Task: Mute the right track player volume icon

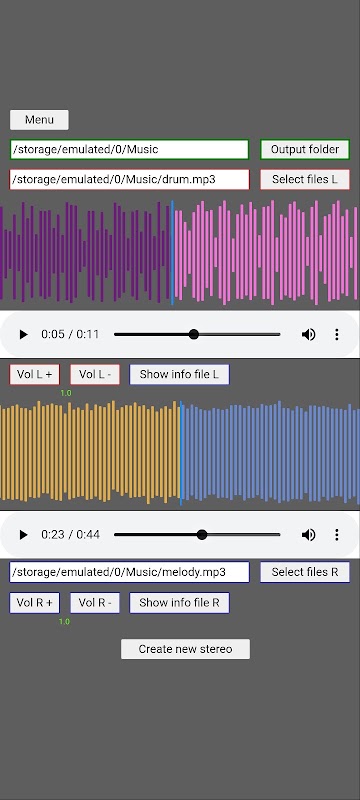Action: [308, 535]
